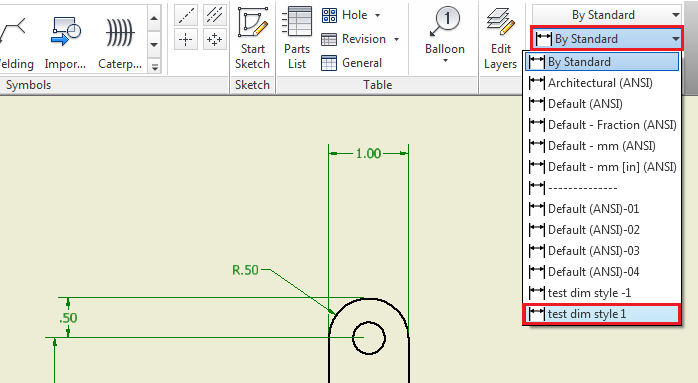Open the Hole table dropdown arrow
The width and height of the screenshot is (698, 383).
pyautogui.click(x=377, y=16)
